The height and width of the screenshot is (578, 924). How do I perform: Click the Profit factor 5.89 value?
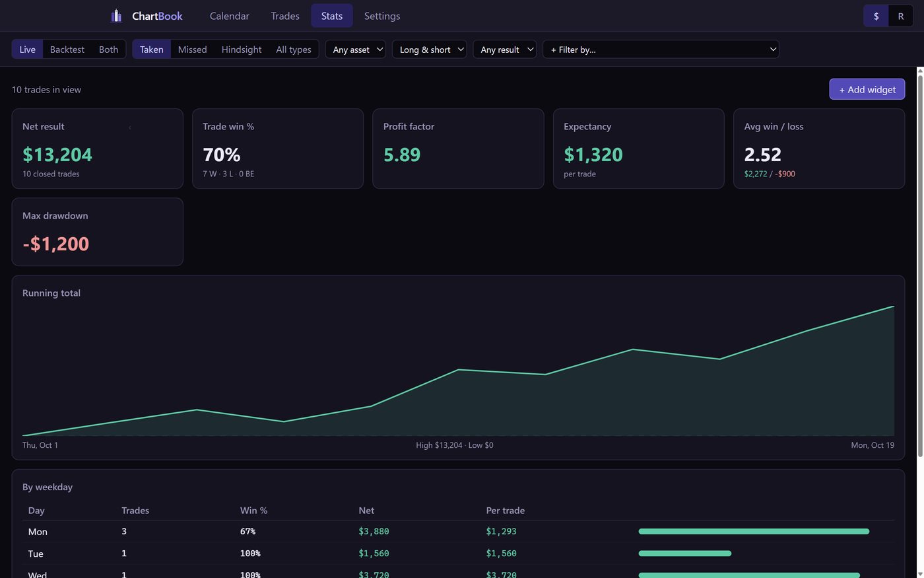click(x=402, y=155)
